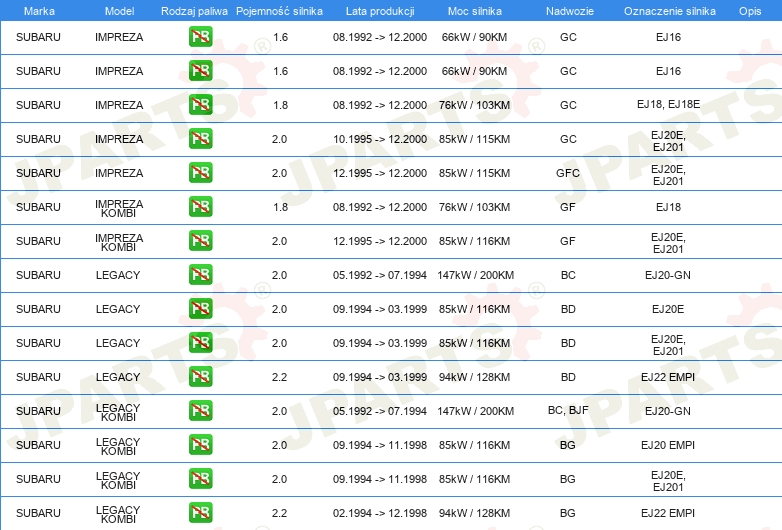The height and width of the screenshot is (530, 782).
Task: Click LEGACY model in the 2.2 BD row
Action: click(x=118, y=377)
